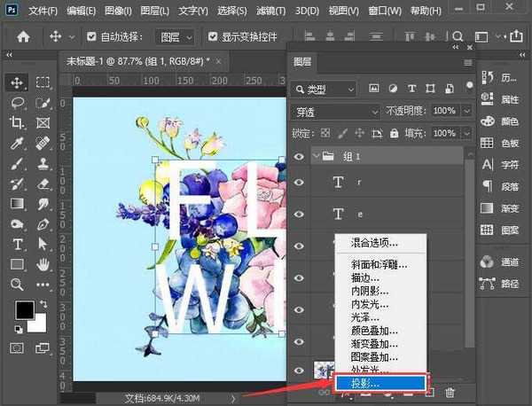Click the Home icon in options bar
The width and height of the screenshot is (532, 406).
click(x=24, y=38)
